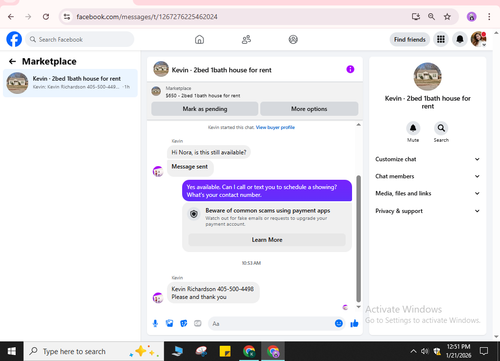Click the browser address bar URL
500x361 pixels.
point(147,17)
